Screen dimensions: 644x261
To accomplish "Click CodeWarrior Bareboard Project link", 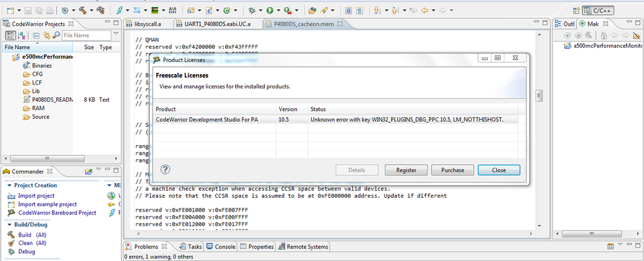I will 57,213.
